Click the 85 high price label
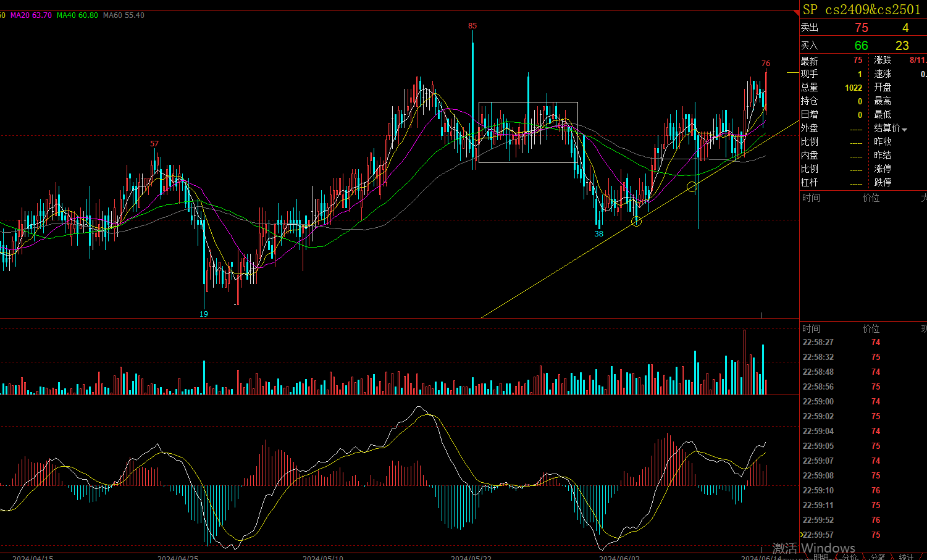 (x=472, y=26)
